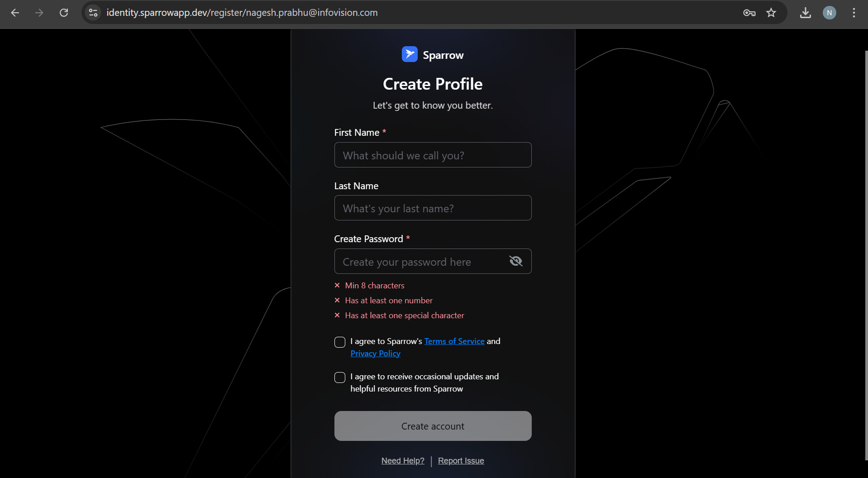
Task: Click the 'Create Profile' heading
Action: (433, 84)
